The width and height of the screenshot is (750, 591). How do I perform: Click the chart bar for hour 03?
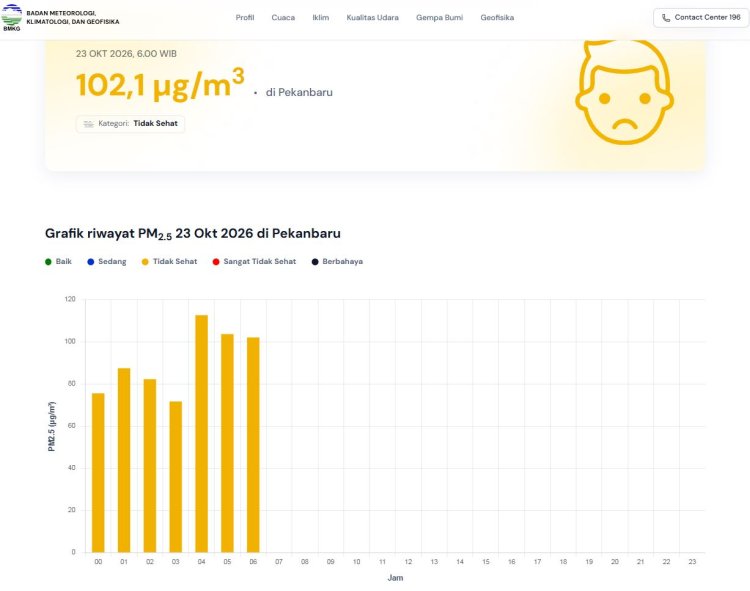(x=176, y=477)
